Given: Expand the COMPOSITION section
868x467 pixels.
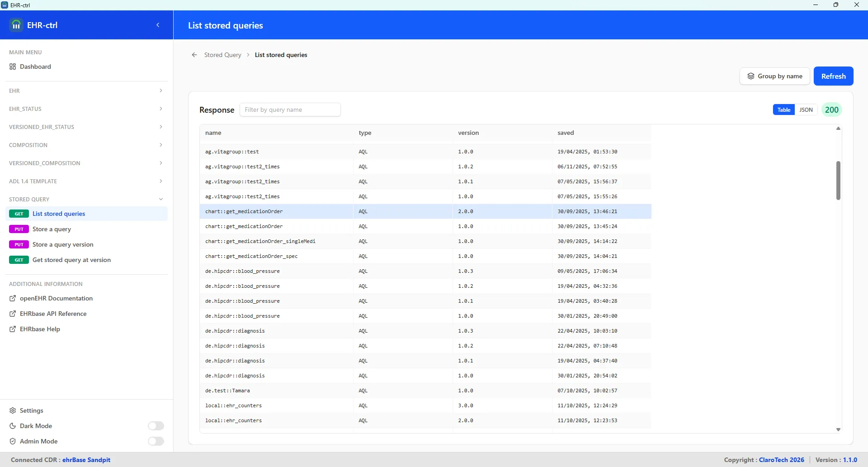Looking at the screenshot, I should [x=86, y=145].
